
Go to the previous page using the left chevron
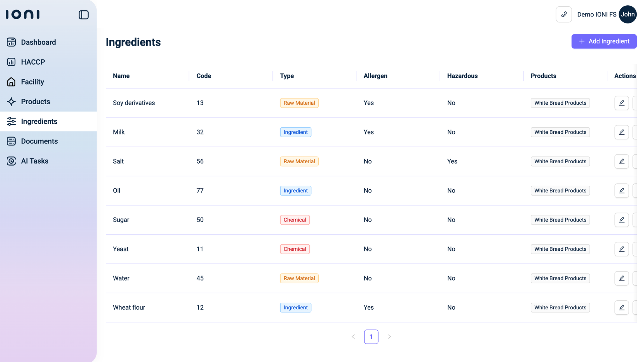click(x=353, y=337)
